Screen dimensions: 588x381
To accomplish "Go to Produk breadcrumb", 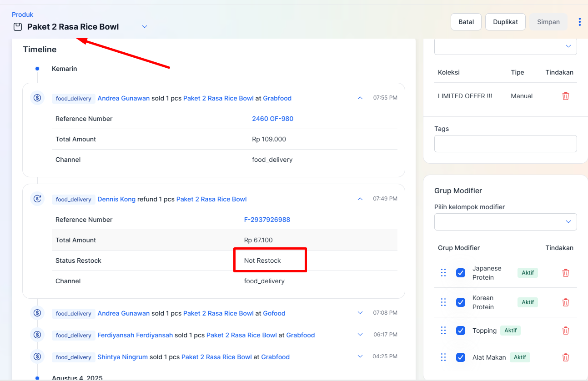I will click(22, 15).
